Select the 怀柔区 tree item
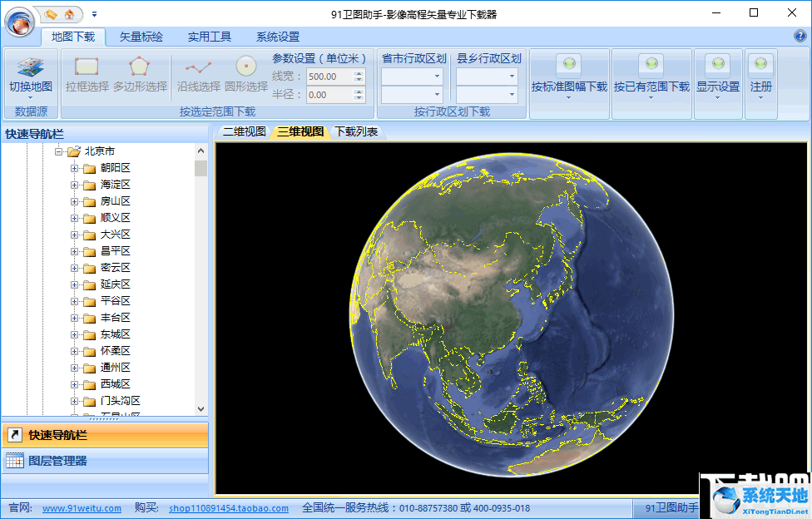812x519 pixels. click(x=115, y=351)
